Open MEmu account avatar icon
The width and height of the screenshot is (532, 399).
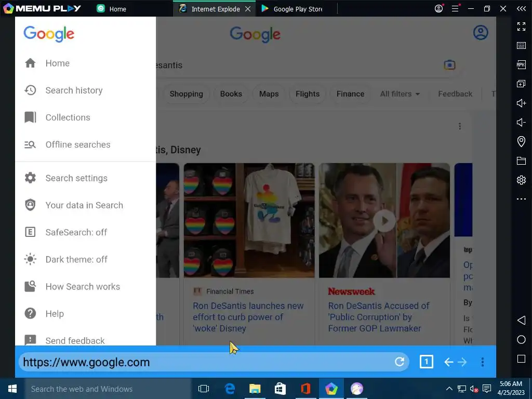pos(438,8)
